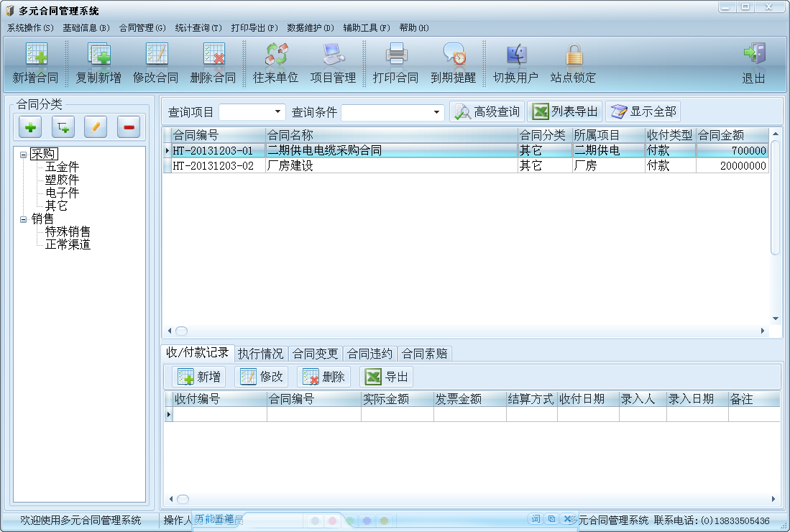This screenshot has height=532, width=790.
Task: Open 往来单位 partner units icon
Action: (x=276, y=63)
